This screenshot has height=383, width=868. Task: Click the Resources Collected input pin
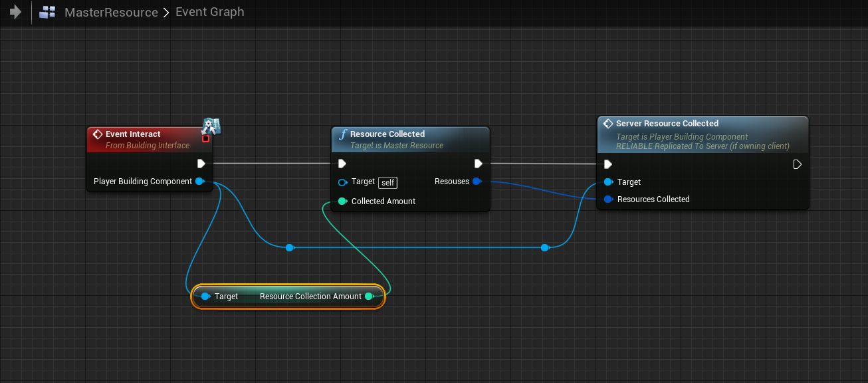coord(608,199)
